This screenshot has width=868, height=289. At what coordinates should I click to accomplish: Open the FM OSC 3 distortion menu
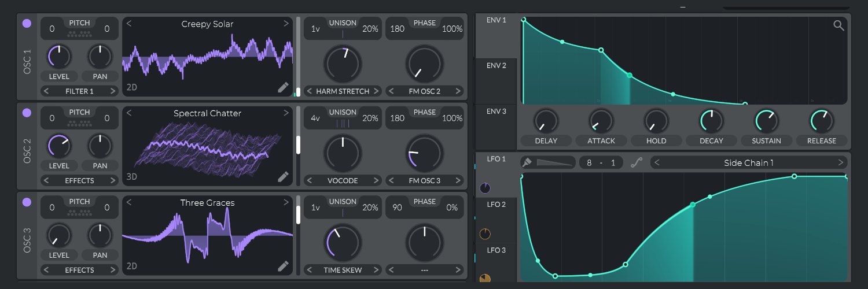click(x=425, y=180)
